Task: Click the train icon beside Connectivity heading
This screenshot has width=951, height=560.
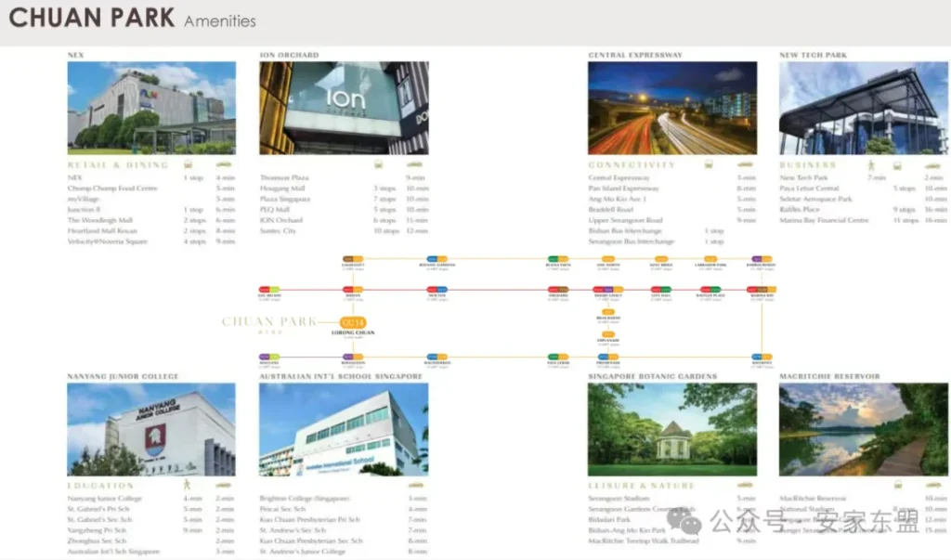Action: coord(709,164)
